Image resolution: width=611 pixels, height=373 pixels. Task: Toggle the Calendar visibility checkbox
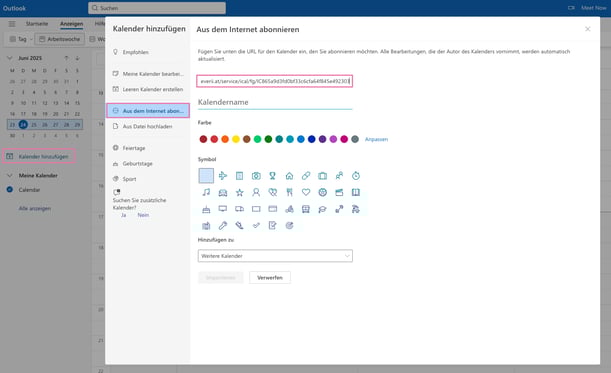point(10,190)
